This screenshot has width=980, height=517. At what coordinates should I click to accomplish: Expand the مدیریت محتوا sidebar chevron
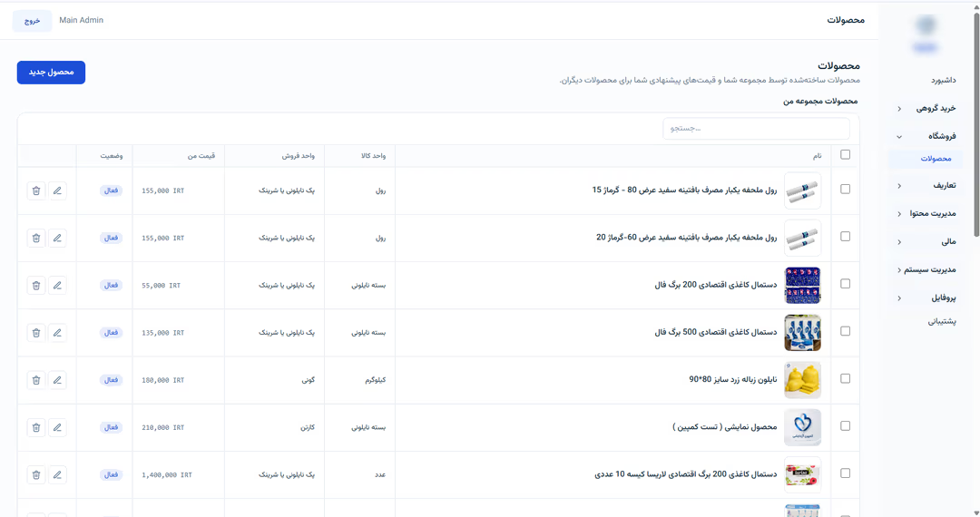click(899, 213)
